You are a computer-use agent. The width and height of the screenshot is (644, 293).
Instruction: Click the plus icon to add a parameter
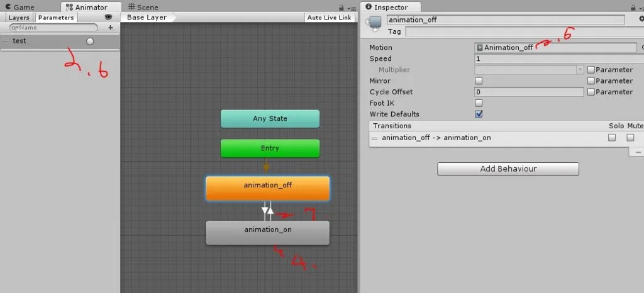pyautogui.click(x=111, y=28)
